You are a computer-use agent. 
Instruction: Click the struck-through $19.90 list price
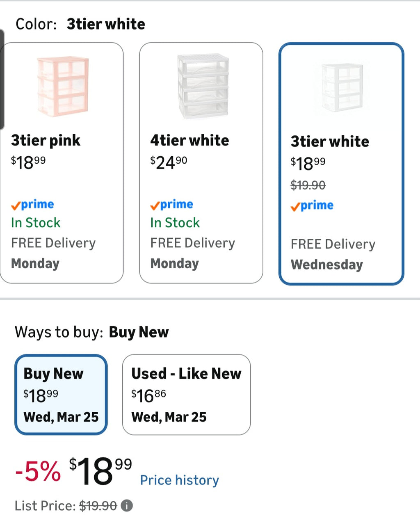[x=97, y=505]
